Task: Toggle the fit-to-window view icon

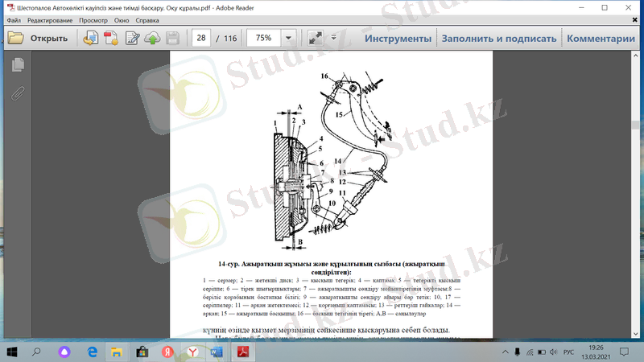Action: [x=315, y=38]
